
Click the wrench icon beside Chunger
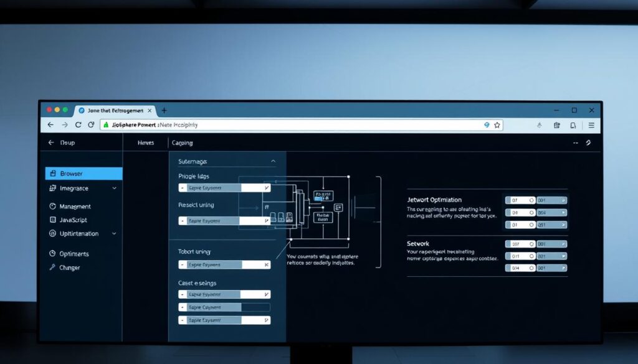[x=53, y=268]
